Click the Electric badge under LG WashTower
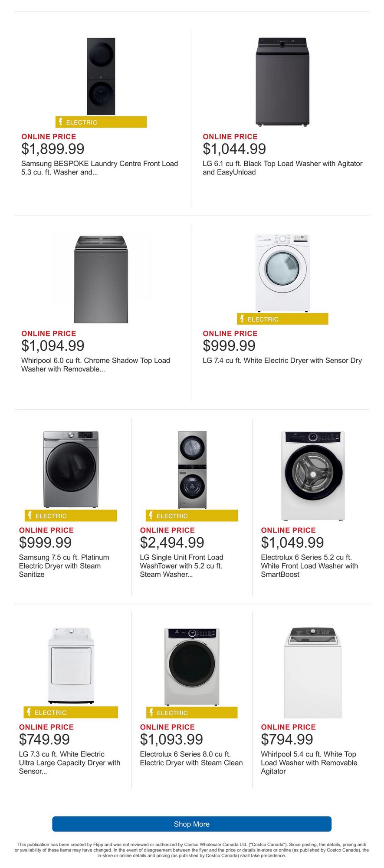The width and height of the screenshot is (384, 868). pyautogui.click(x=192, y=516)
